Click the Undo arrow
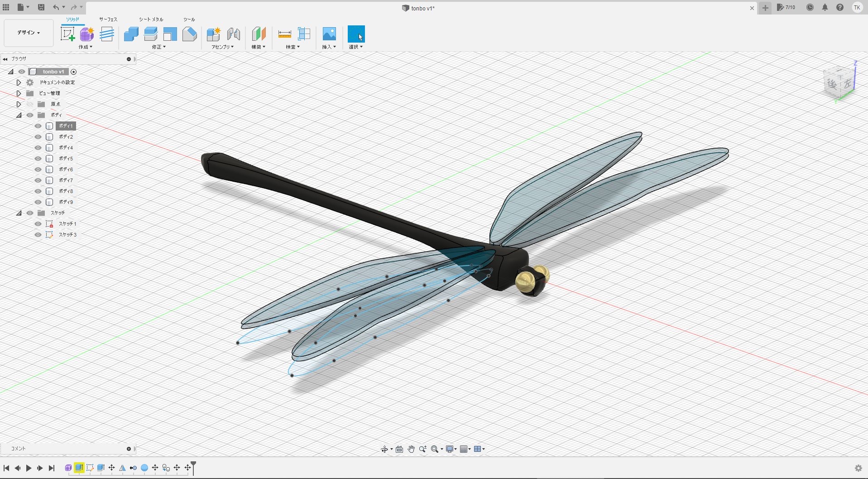This screenshot has height=479, width=868. tap(56, 7)
